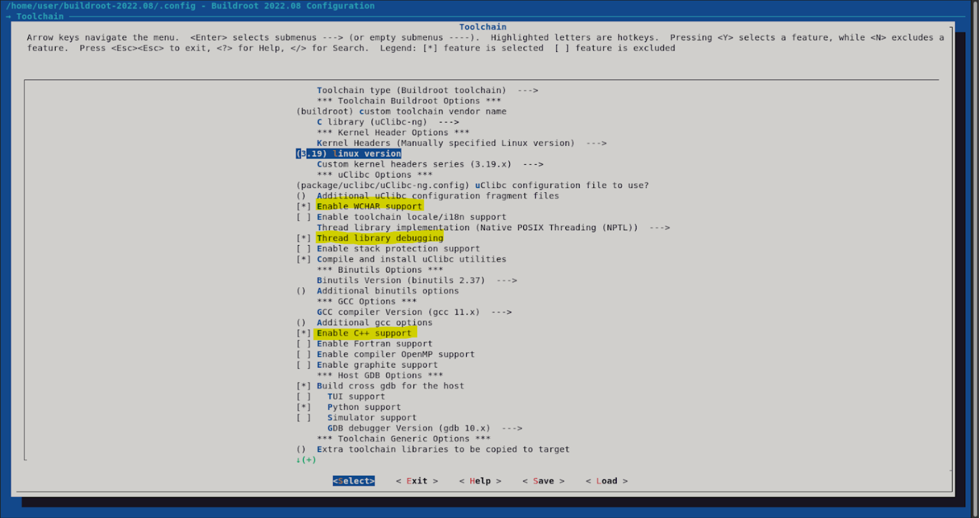Toggle Enable WCHAR support checkbox
980x518 pixels.
tap(369, 206)
